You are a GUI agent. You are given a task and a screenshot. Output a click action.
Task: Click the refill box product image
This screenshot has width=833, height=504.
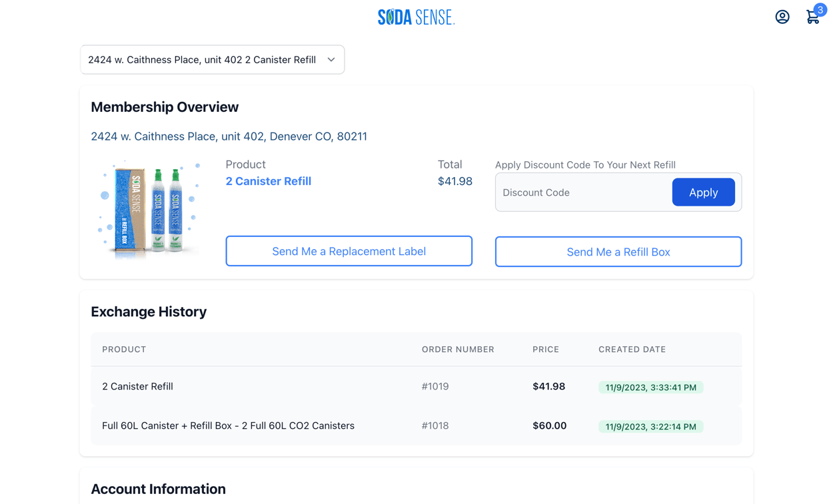pyautogui.click(x=149, y=210)
